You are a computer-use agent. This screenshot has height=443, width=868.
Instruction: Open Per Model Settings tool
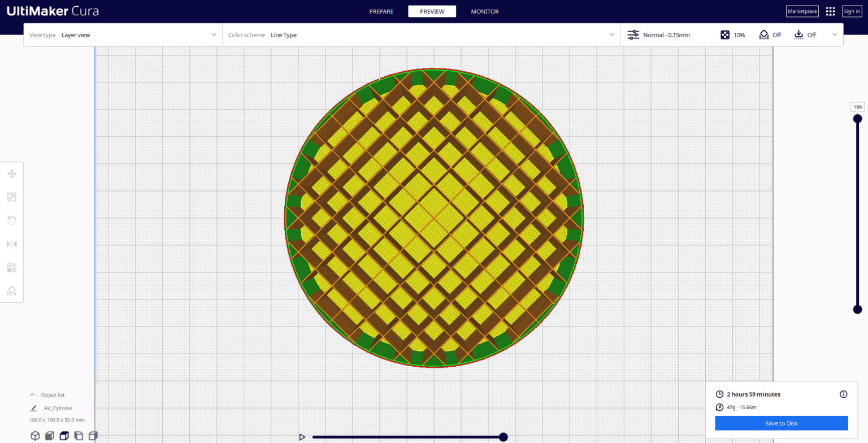pyautogui.click(x=11, y=267)
